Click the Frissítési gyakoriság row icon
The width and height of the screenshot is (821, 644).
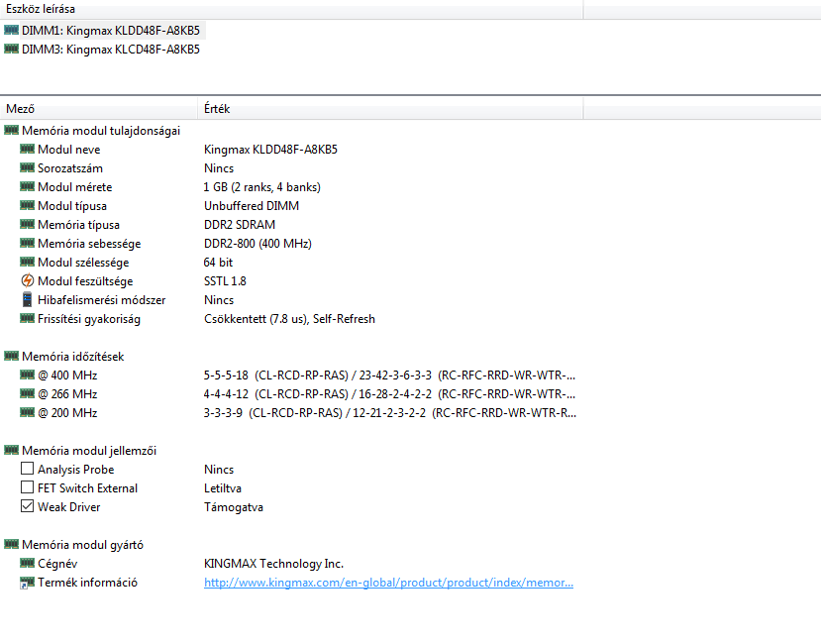coord(27,319)
